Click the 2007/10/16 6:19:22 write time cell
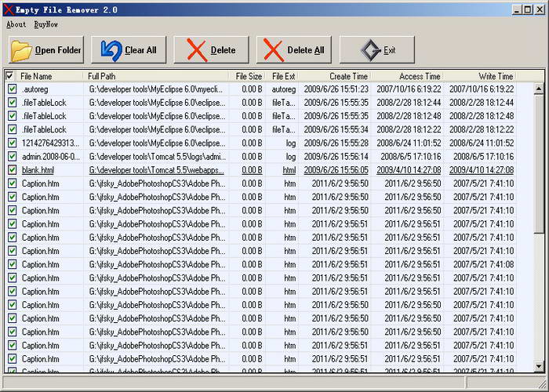Viewport: 549px width, 392px height. pyautogui.click(x=482, y=89)
